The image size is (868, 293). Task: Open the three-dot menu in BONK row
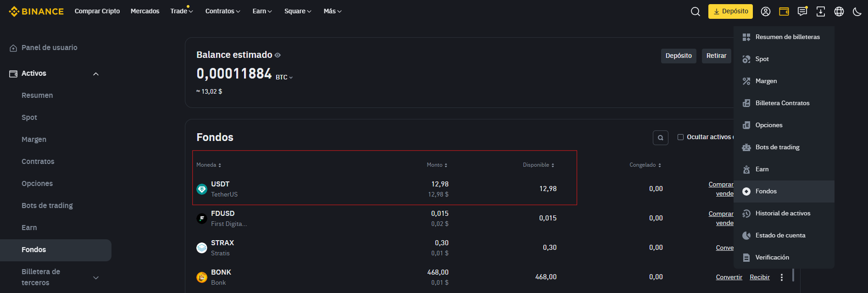782,277
